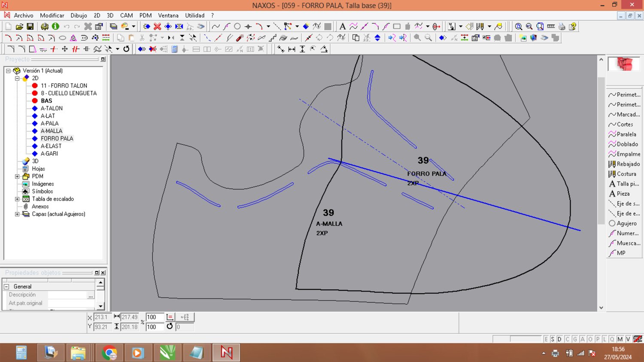Expand the Tabla de escalado node

click(x=17, y=199)
